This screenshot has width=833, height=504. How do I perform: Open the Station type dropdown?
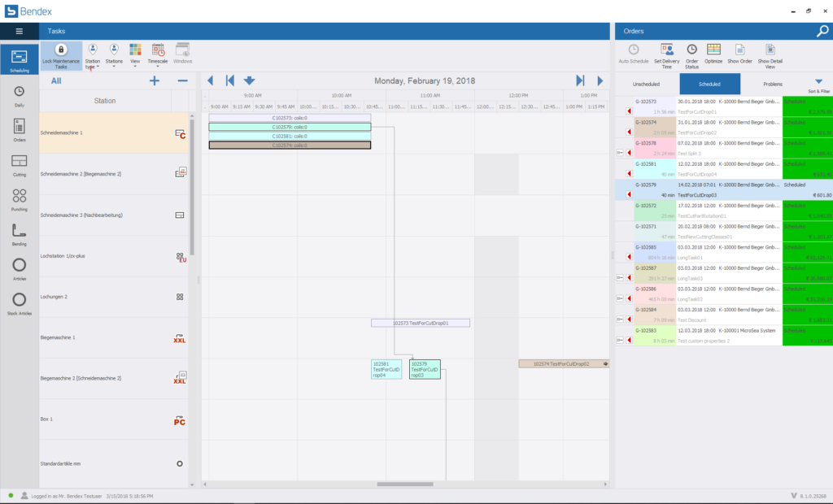(93, 55)
